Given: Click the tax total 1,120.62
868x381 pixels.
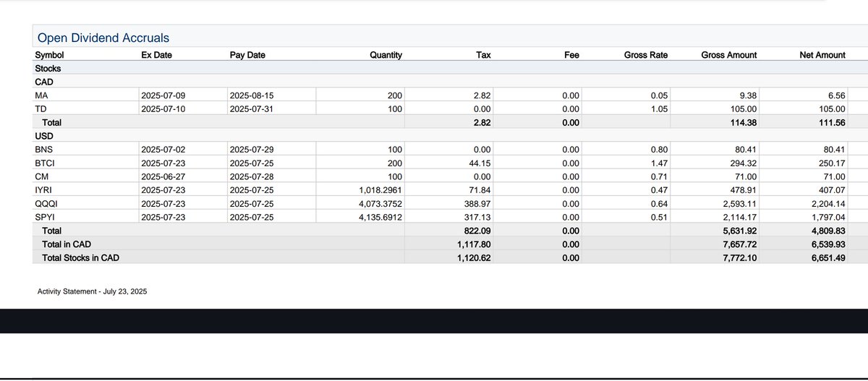Looking at the screenshot, I should pyautogui.click(x=475, y=257).
